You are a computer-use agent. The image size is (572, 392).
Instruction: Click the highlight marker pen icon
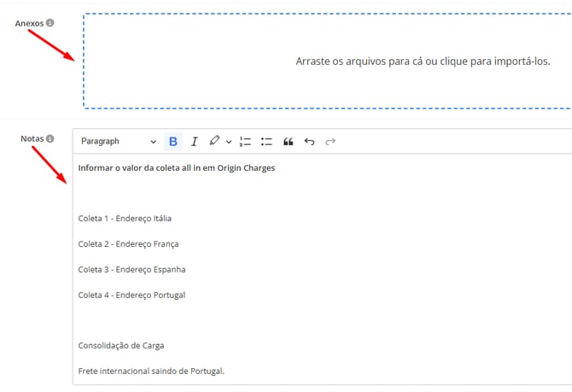214,141
